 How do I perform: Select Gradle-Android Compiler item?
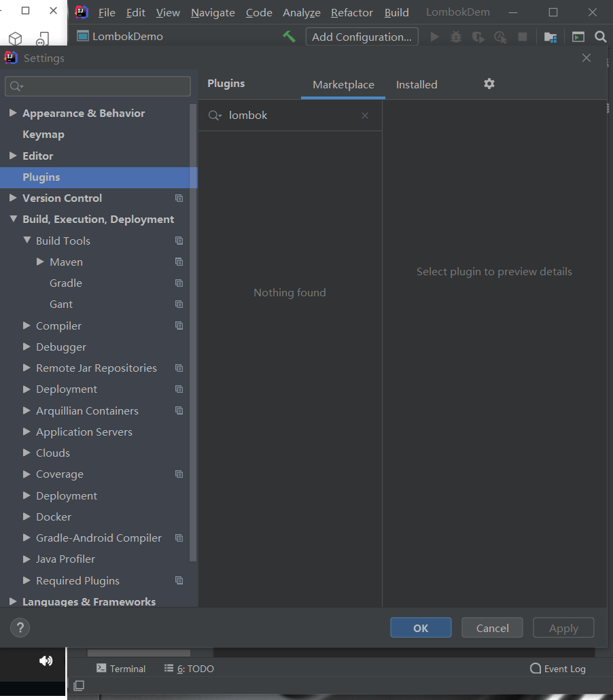[x=99, y=538]
